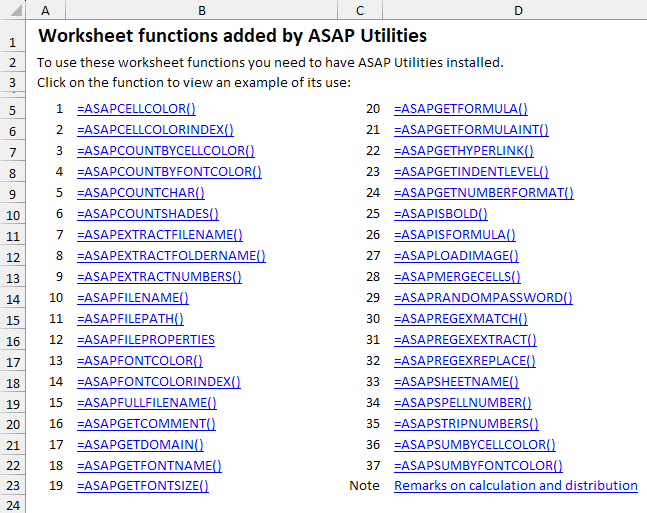
Task: Open the =ASAPCELLCOLOR() function link
Action: pyautogui.click(x=136, y=109)
